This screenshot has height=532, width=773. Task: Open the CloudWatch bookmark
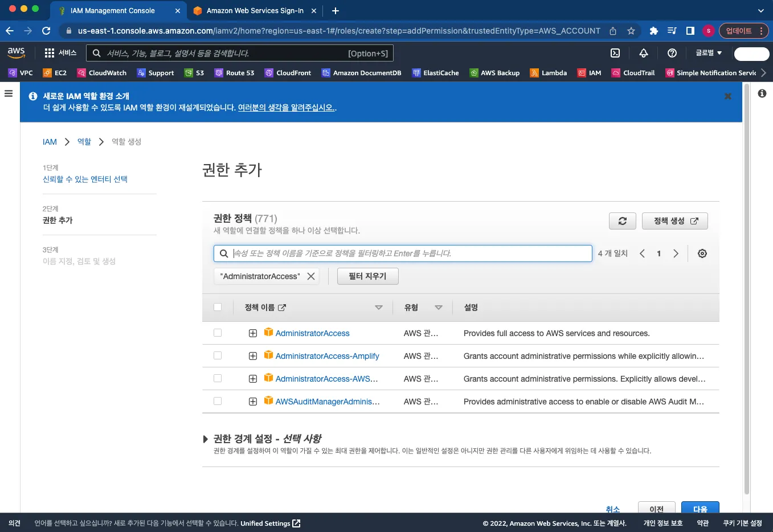pos(102,73)
